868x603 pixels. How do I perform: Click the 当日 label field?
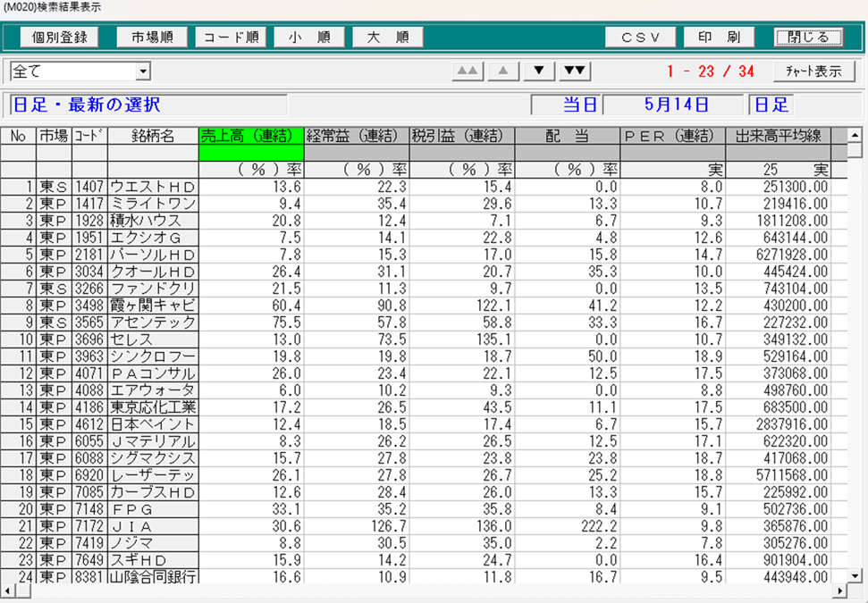pyautogui.click(x=565, y=105)
